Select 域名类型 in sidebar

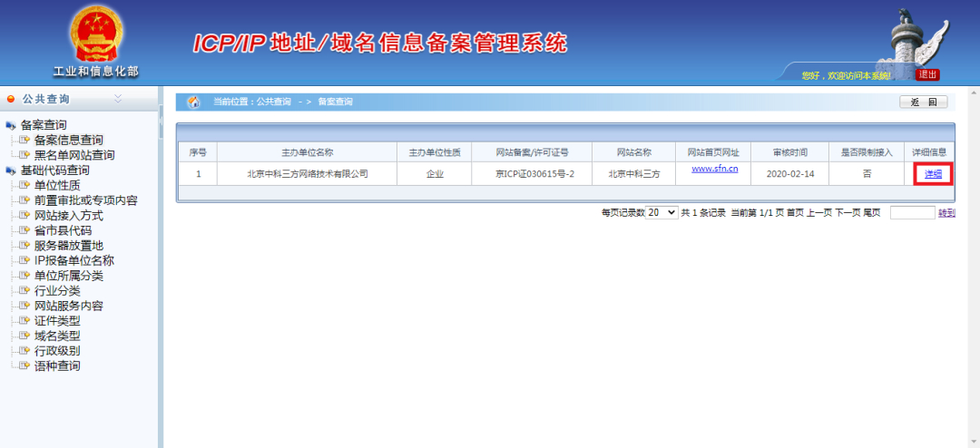click(57, 336)
